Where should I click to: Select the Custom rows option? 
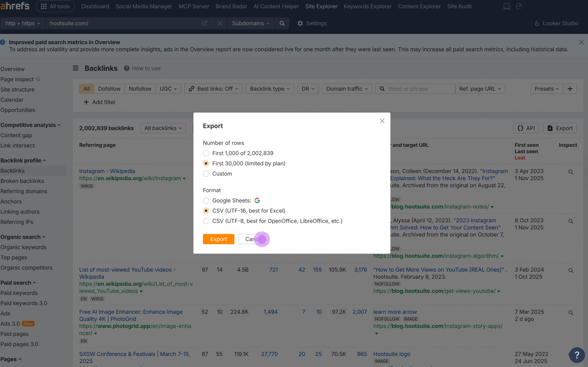206,174
